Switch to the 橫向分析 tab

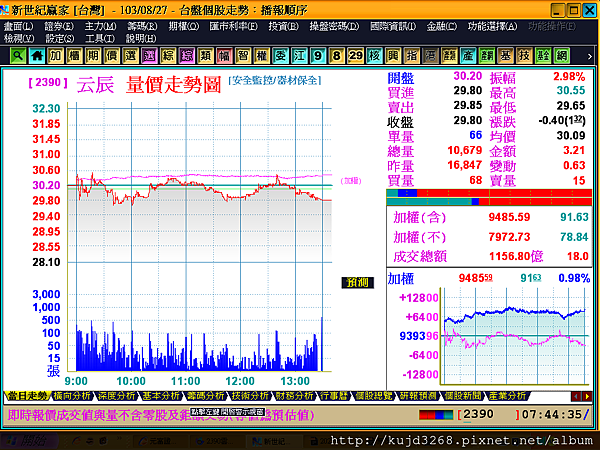click(x=72, y=396)
